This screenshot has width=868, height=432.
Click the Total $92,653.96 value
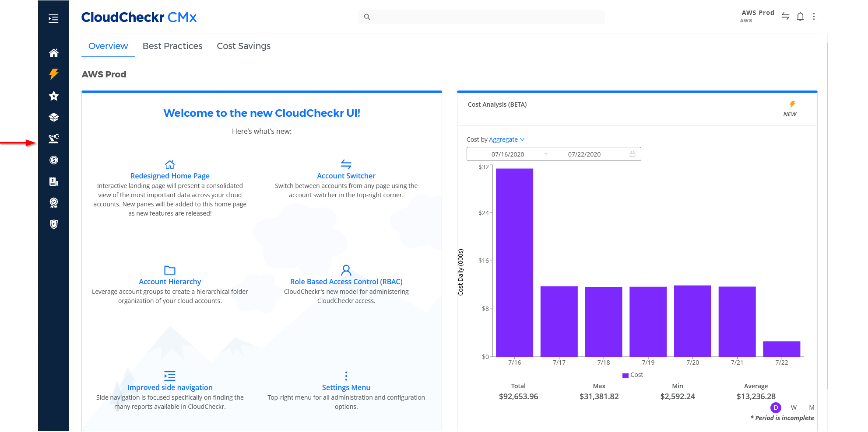click(x=518, y=397)
